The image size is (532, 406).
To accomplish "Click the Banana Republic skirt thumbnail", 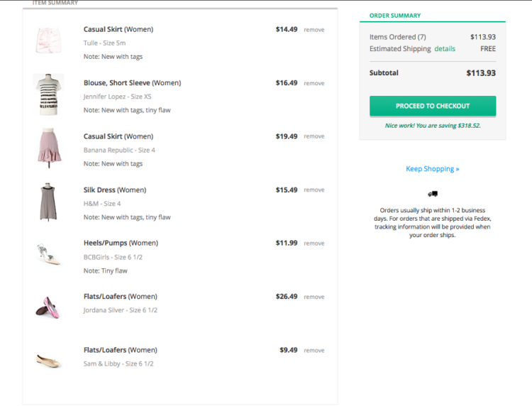I will tap(48, 148).
